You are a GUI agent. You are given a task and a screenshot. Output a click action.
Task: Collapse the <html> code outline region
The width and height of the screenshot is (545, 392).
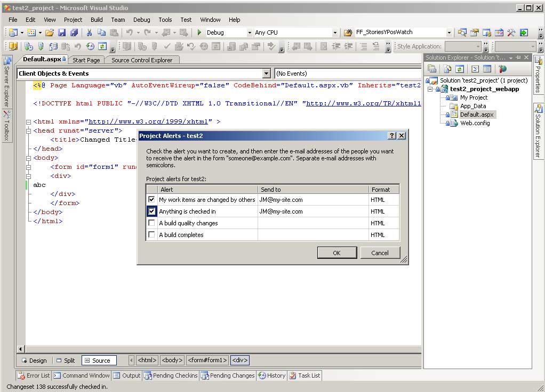click(x=28, y=122)
